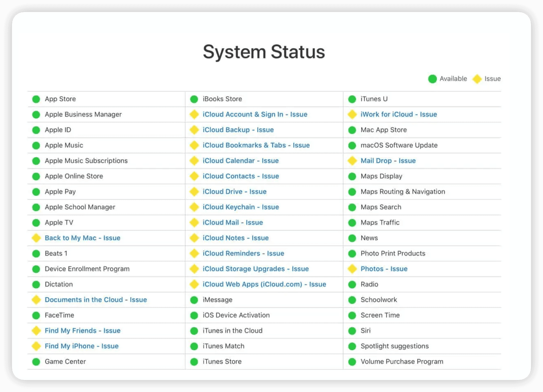This screenshot has height=392, width=543.
Task: Click green dot beside iTunes Store
Action: pyautogui.click(x=194, y=362)
